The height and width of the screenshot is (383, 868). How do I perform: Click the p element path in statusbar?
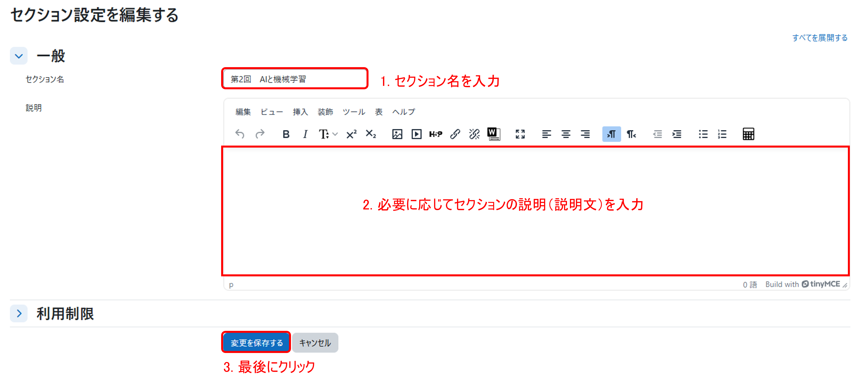point(231,285)
